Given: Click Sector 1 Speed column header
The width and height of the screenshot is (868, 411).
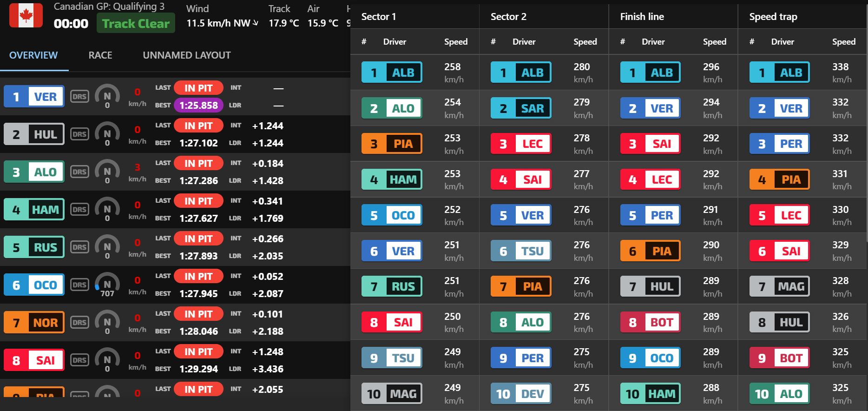Looking at the screenshot, I should (x=456, y=42).
